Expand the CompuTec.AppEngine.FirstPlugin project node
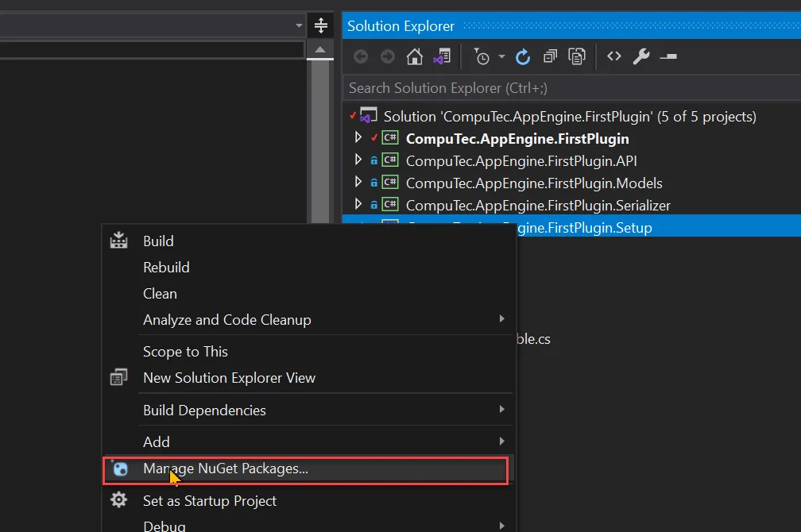The height and width of the screenshot is (532, 801). (x=358, y=137)
